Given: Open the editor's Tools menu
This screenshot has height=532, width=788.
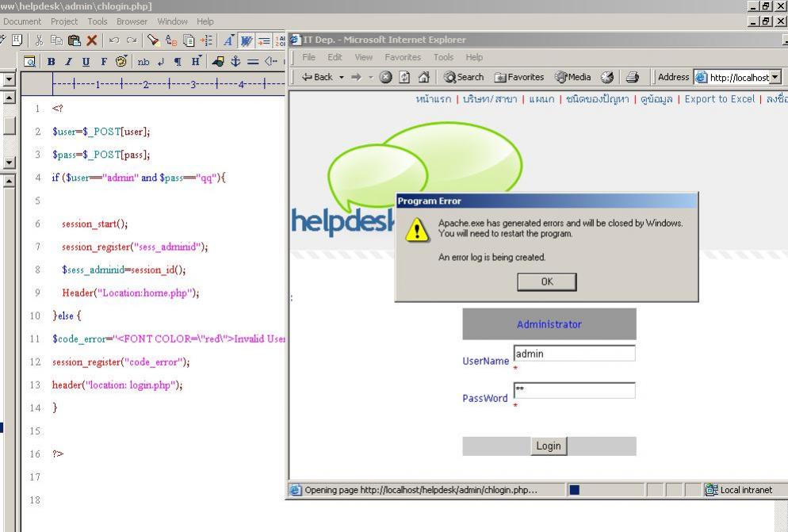Looking at the screenshot, I should tap(98, 21).
